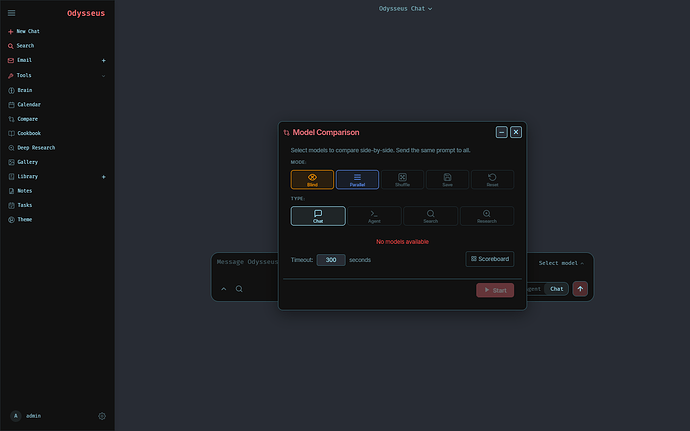Click the Message Odysseus input box
The width and height of the screenshot is (690, 431).
(247, 262)
